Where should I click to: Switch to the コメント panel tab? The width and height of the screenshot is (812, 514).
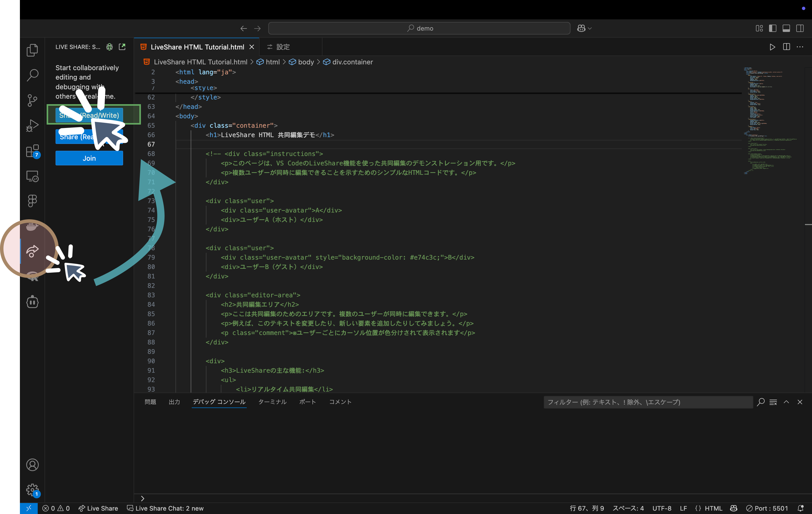click(340, 402)
